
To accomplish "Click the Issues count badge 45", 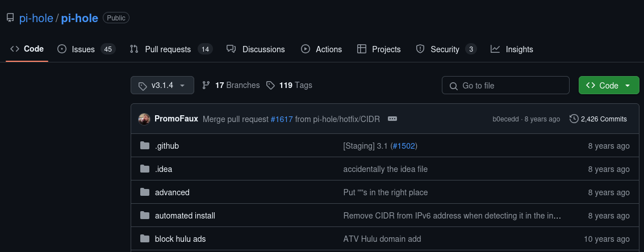I will point(108,49).
